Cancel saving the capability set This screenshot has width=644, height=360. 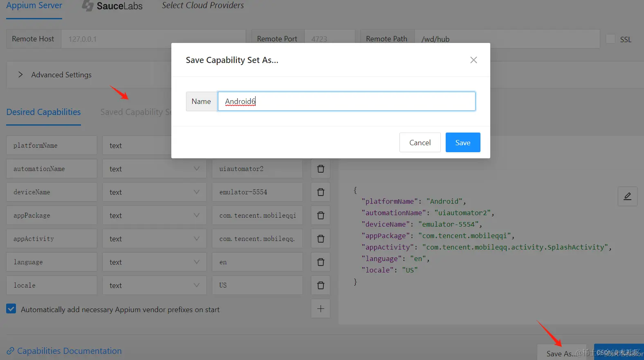[420, 142]
